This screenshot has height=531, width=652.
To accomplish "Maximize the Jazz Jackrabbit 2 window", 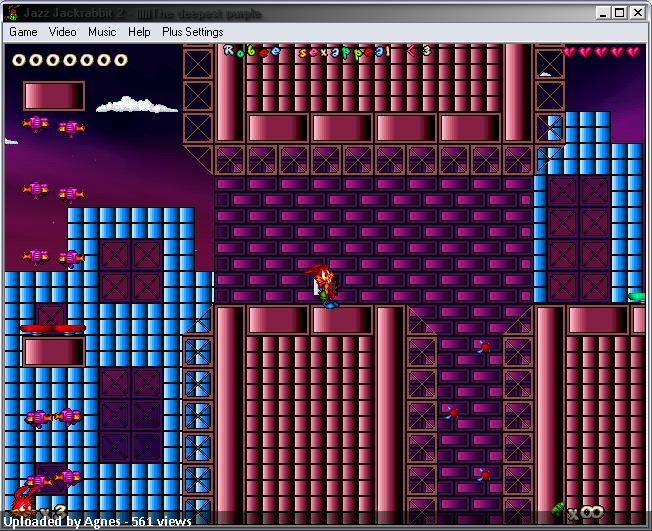I will (619, 13).
